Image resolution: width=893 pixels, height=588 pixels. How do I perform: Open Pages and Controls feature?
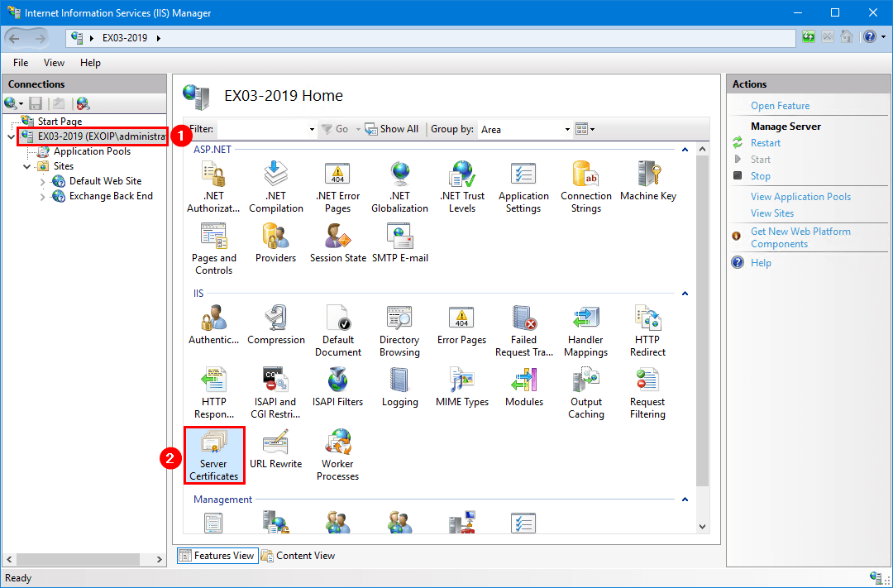point(213,249)
